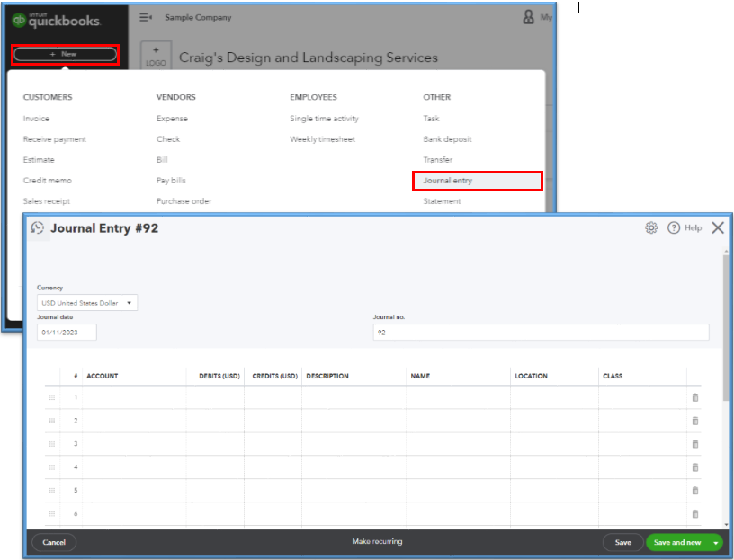Click the DESCRIPTION column header
This screenshot has height=560, width=734.
pyautogui.click(x=327, y=376)
